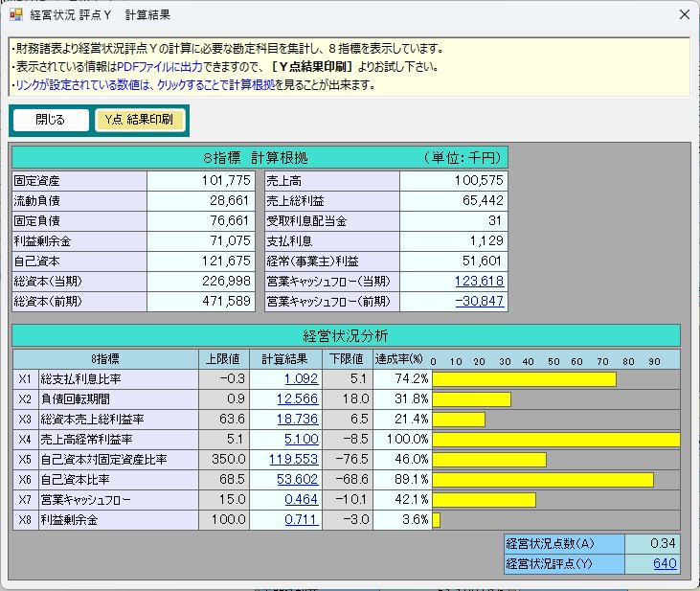Click the 固定資産 value 101,775
700x591 pixels.
(x=201, y=180)
